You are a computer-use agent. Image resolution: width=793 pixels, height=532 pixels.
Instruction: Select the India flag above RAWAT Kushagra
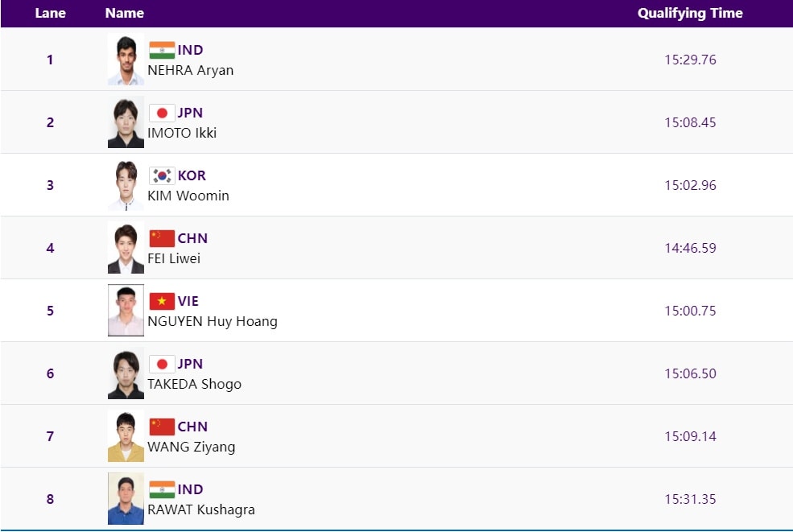pyautogui.click(x=162, y=489)
